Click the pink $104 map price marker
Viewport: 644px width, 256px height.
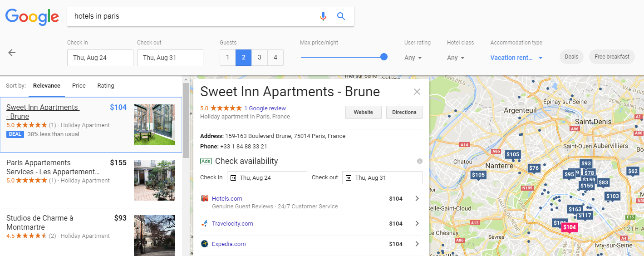(x=569, y=227)
